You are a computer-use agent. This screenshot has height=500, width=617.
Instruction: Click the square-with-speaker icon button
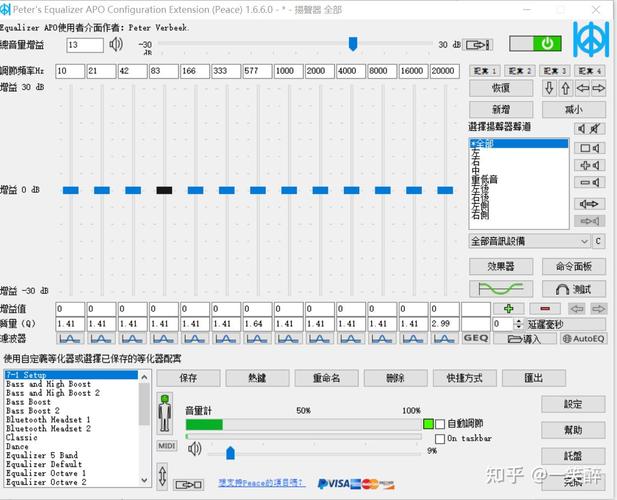589,148
